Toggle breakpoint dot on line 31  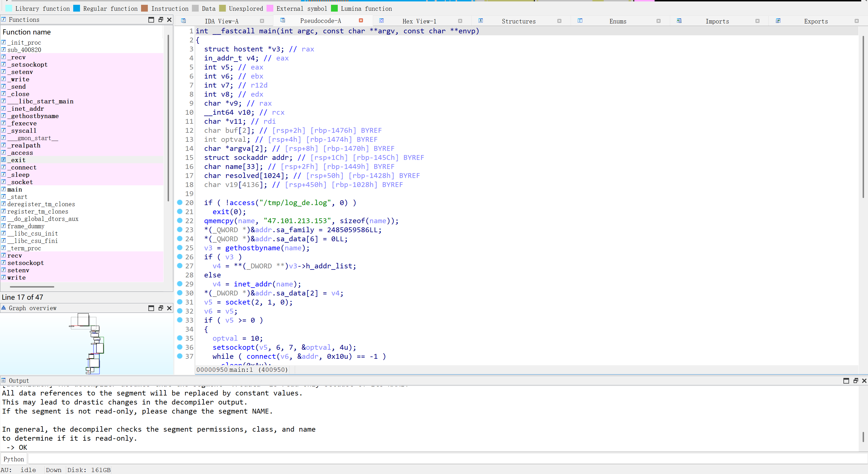coord(180,302)
